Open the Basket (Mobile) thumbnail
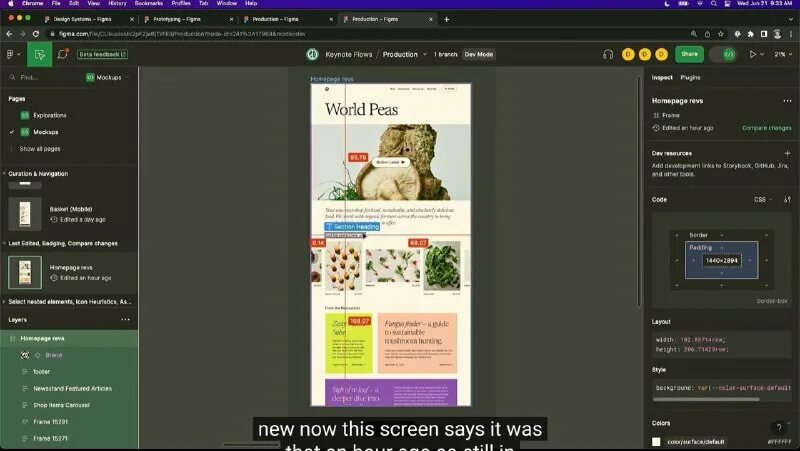The width and height of the screenshot is (800, 451). (24, 214)
